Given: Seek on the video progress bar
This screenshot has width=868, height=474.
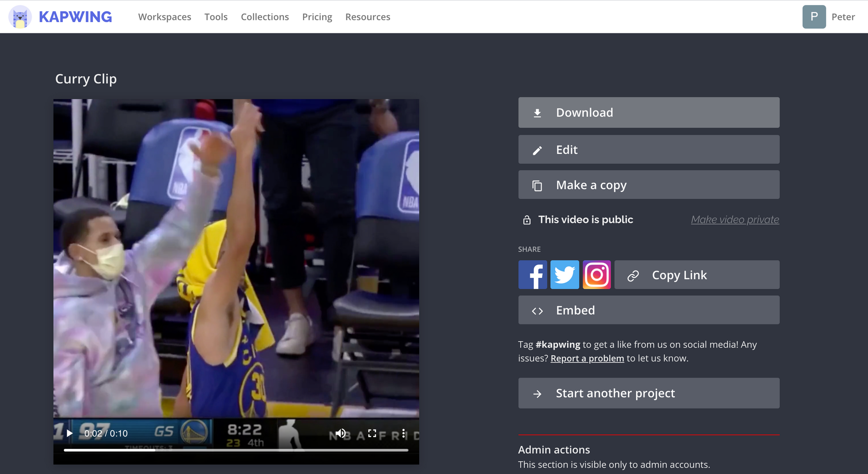Looking at the screenshot, I should coord(236,450).
